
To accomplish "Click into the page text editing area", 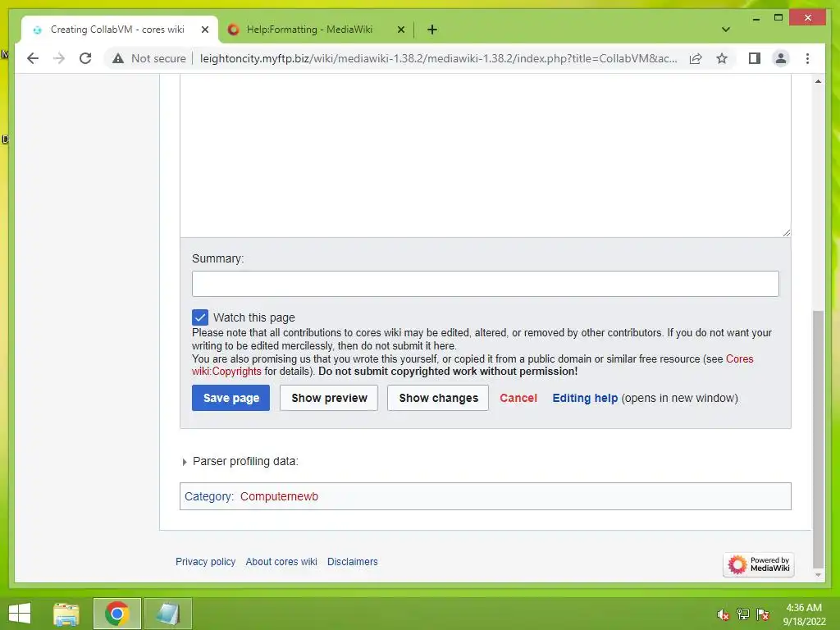I will [486, 155].
